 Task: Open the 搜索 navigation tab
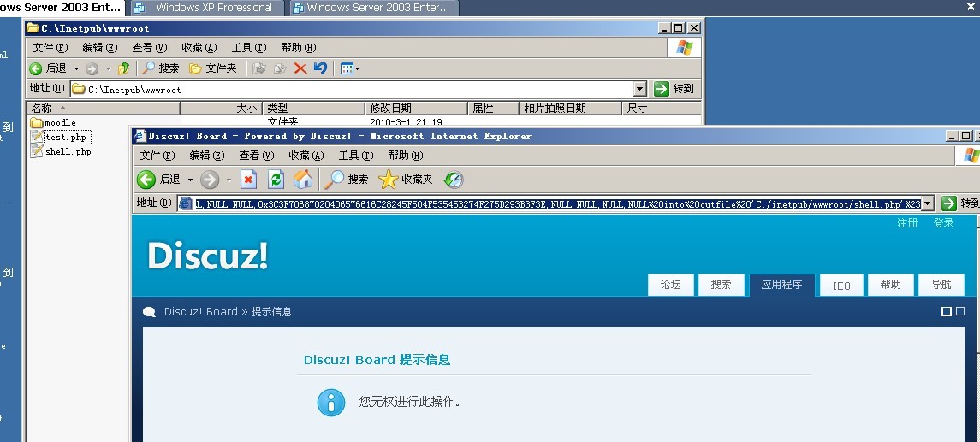(x=721, y=285)
